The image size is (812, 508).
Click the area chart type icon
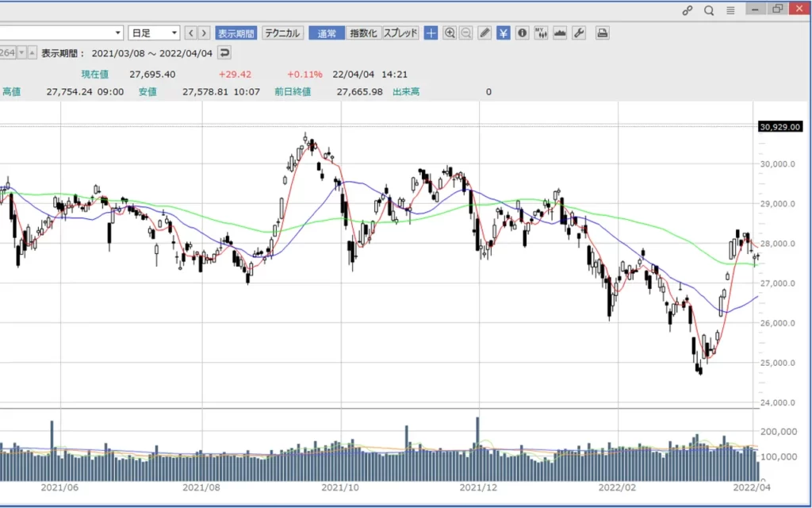coord(560,33)
